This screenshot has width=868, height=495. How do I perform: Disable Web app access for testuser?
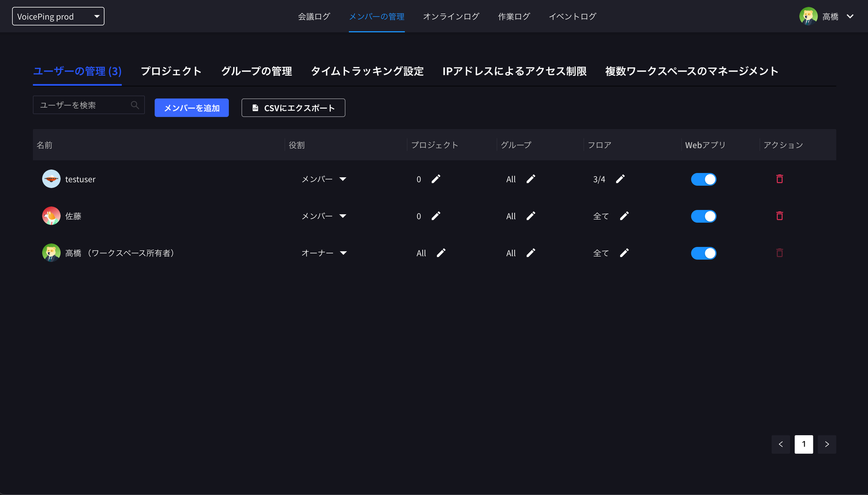704,179
